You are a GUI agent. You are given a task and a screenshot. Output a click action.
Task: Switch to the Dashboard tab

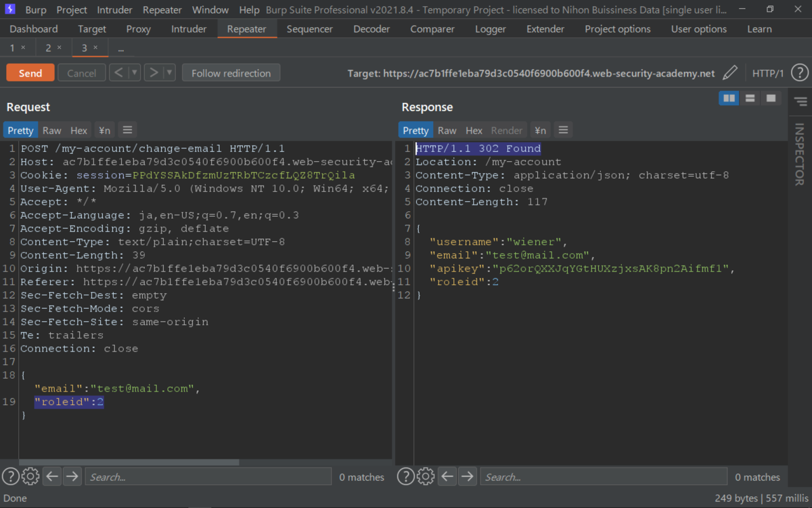click(34, 29)
